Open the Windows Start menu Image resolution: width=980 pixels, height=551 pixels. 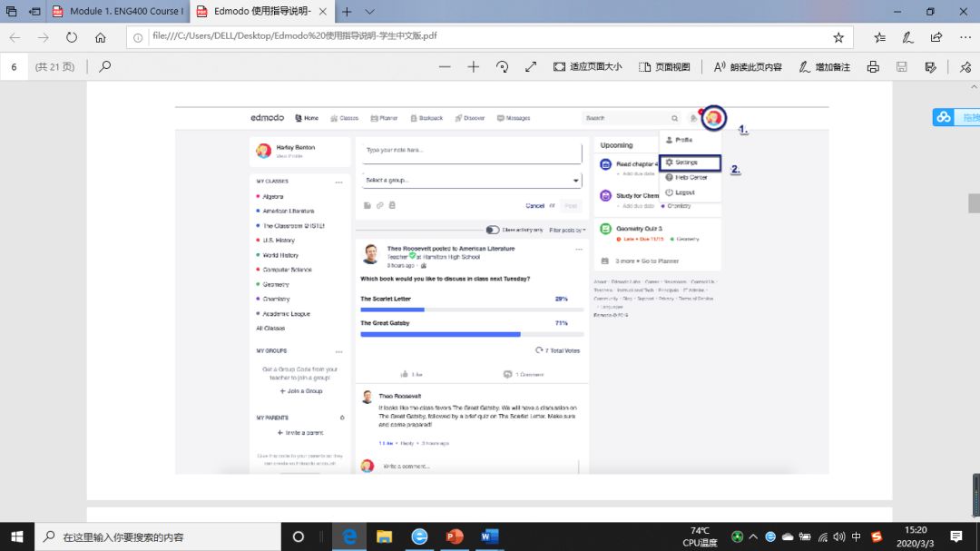tap(17, 536)
